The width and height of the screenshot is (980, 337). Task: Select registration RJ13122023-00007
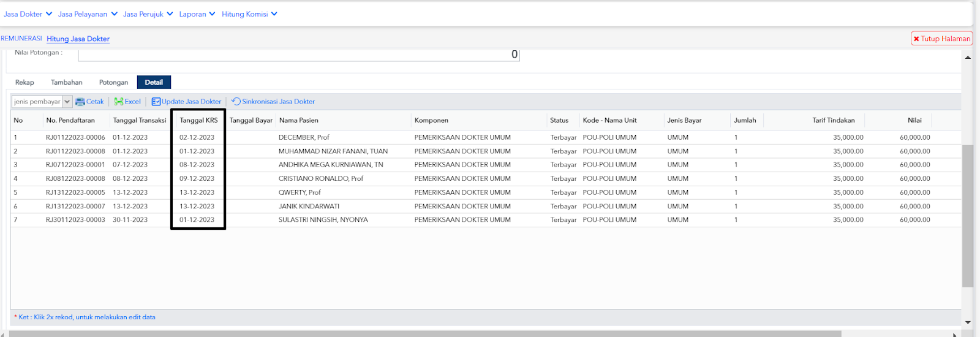[75, 206]
